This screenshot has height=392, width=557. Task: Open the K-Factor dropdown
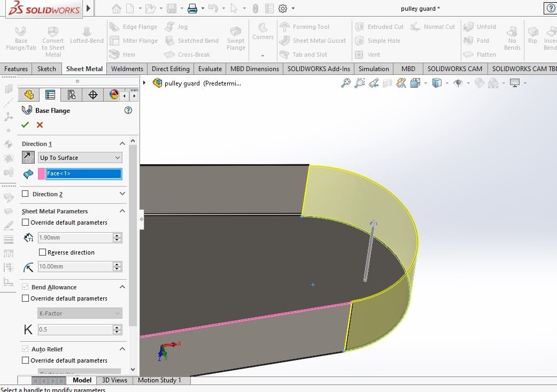click(x=80, y=313)
